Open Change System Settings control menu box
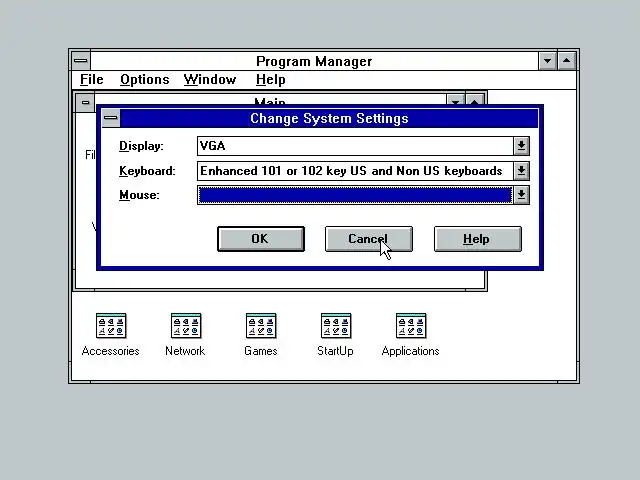640x480 pixels. point(111,118)
